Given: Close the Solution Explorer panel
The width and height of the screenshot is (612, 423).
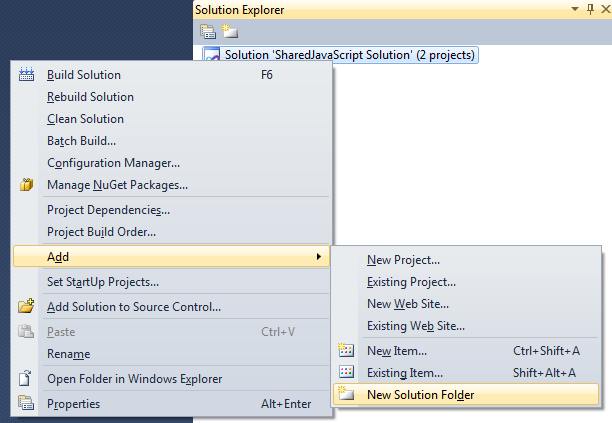Looking at the screenshot, I should click(603, 9).
